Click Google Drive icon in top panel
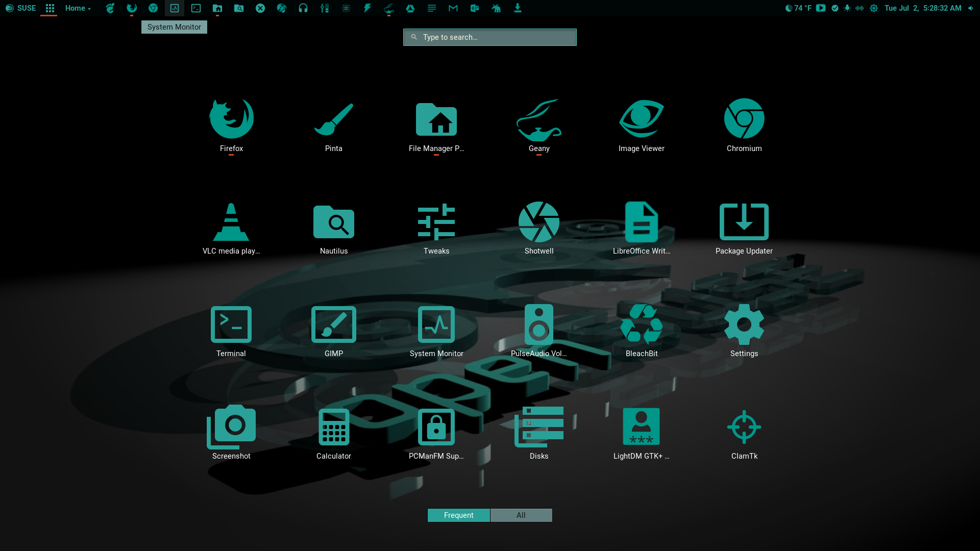This screenshot has width=980, height=551. pyautogui.click(x=410, y=8)
